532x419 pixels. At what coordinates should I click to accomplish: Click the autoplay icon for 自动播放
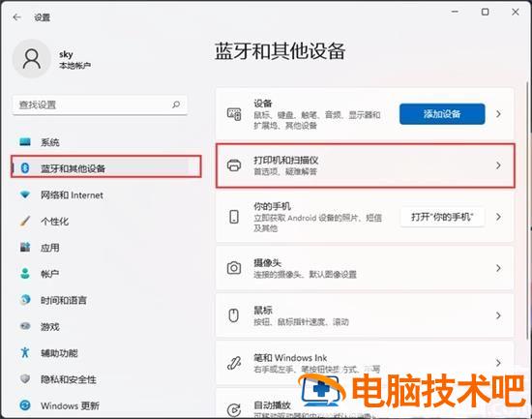coord(234,410)
